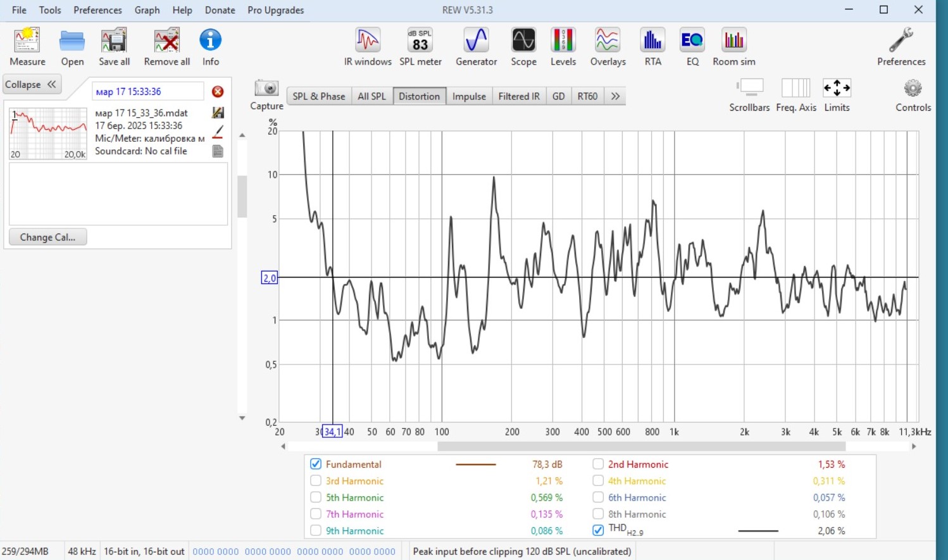
Task: Open the Levels meters
Action: (x=563, y=40)
